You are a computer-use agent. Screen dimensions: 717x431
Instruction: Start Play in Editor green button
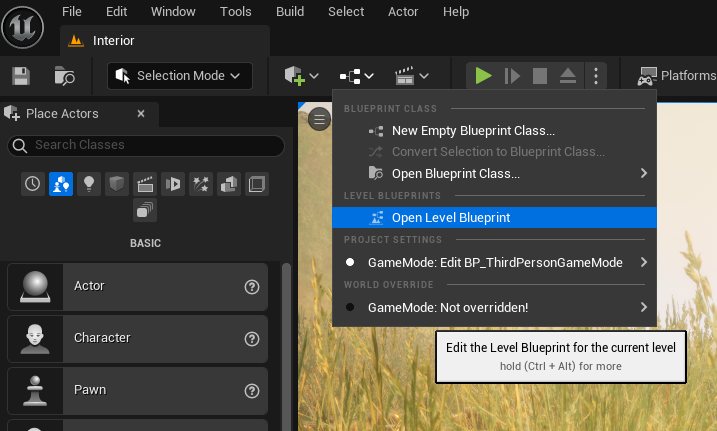pyautogui.click(x=483, y=76)
